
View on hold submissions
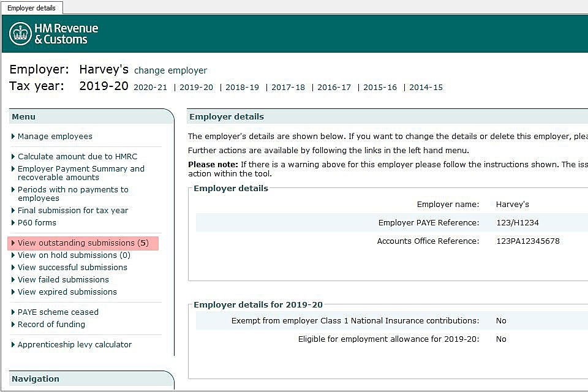click(73, 255)
